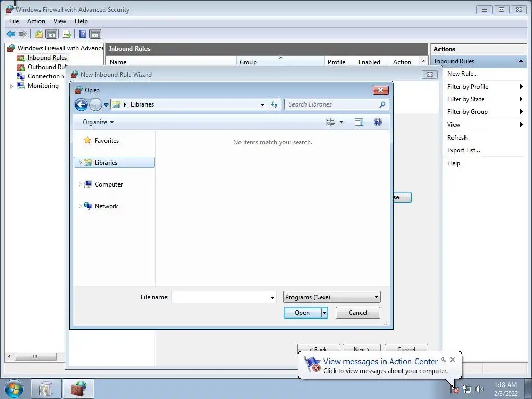Click the Get help icon in Open dialog
This screenshot has width=532, height=399.
(x=377, y=122)
